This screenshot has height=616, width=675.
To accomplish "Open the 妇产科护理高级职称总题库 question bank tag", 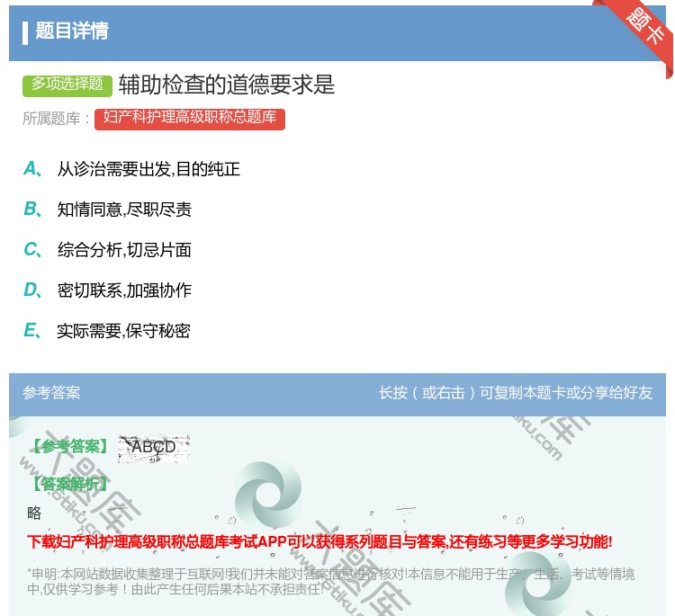I will coord(189,119).
